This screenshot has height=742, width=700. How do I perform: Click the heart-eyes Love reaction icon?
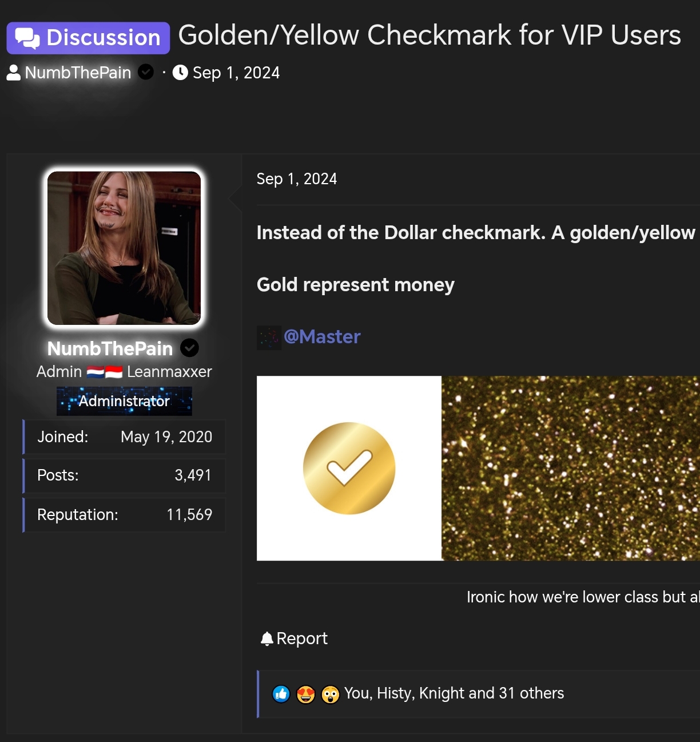point(306,694)
